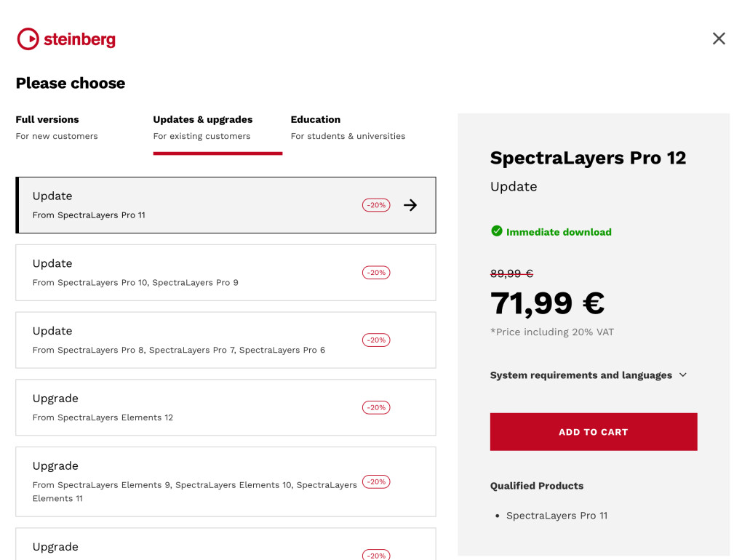Click the green Immediate download checkmark icon
Screen dimensions: 742x560
tap(497, 231)
